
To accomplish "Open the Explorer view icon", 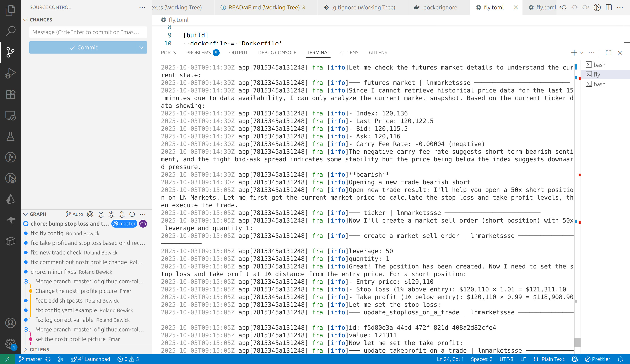I will (10, 10).
